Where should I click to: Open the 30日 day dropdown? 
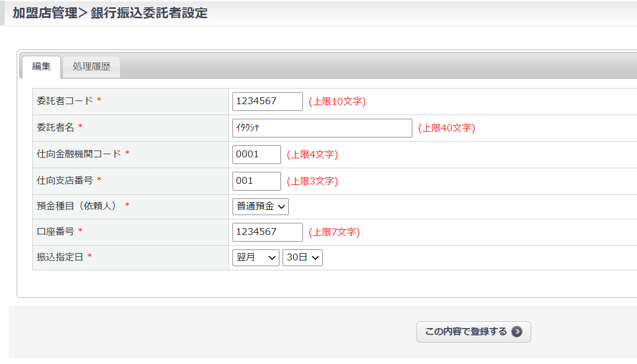[302, 258]
